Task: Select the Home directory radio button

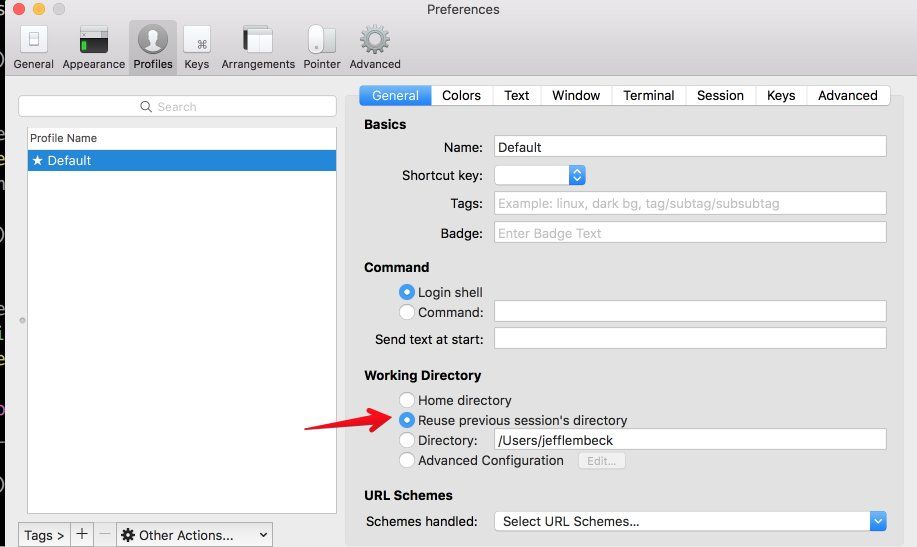Action: pos(407,401)
